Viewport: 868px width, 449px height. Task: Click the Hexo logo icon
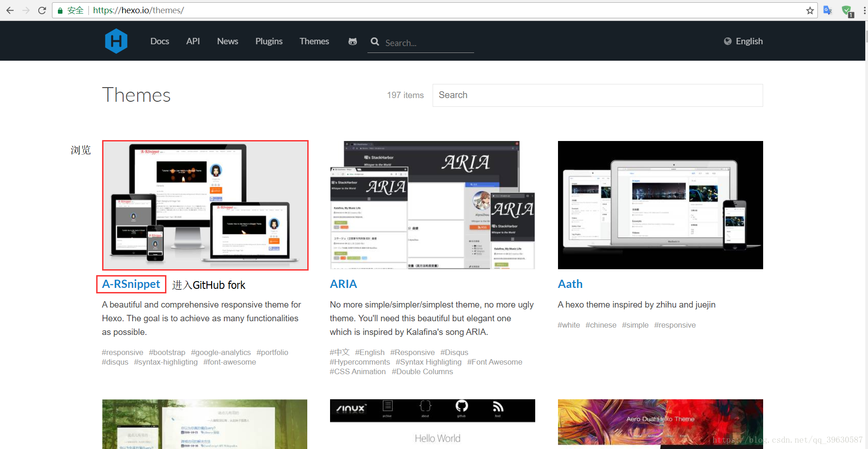tap(116, 41)
